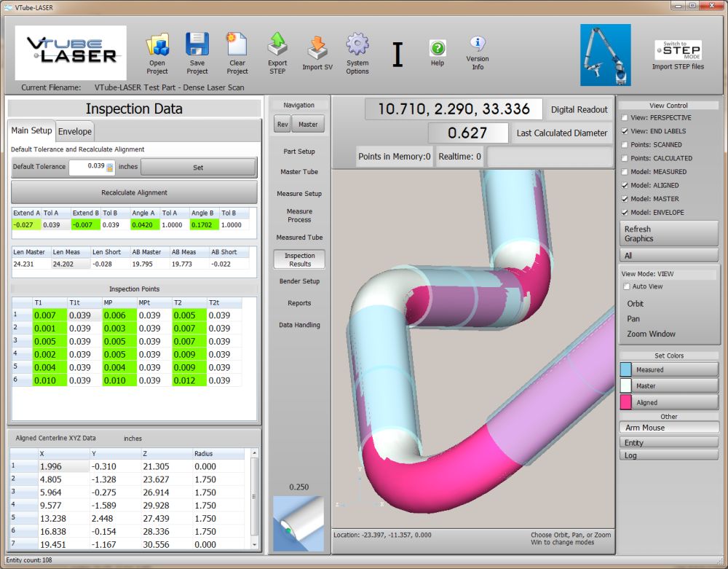Uncheck the Model: ENVELOPE checkbox
Viewport: 728px width, 569px height.
(625, 213)
